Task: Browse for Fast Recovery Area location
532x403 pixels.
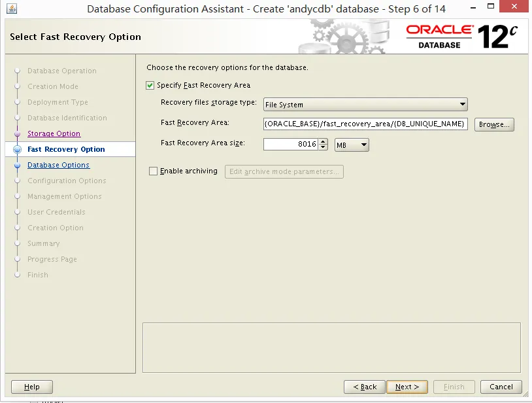Action: 494,124
